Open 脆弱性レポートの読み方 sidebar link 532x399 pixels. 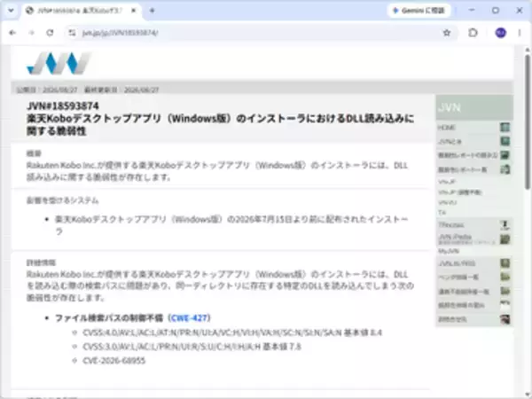(x=467, y=155)
